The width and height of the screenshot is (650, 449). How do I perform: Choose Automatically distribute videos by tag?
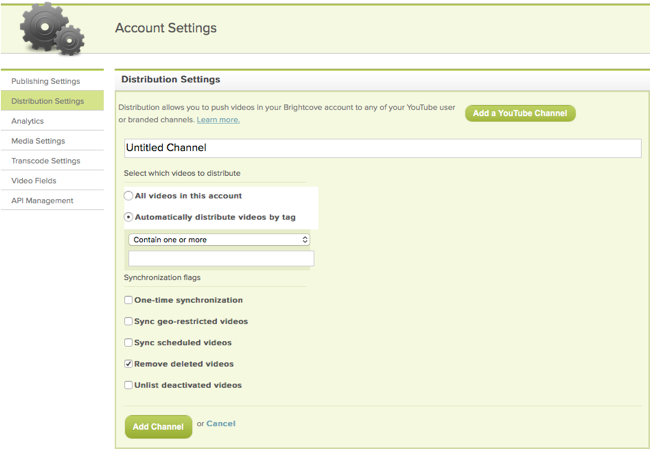tap(129, 217)
